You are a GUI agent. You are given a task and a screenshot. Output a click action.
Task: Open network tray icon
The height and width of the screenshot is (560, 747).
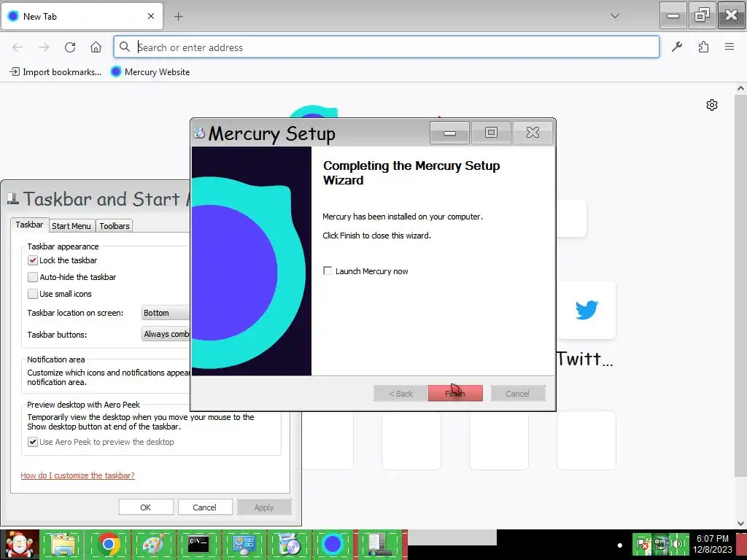[660, 544]
